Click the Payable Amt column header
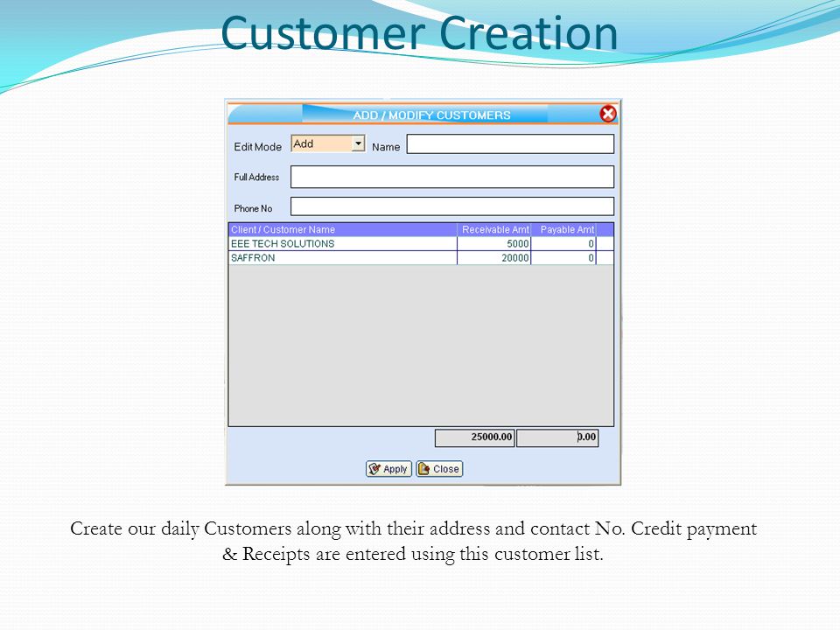840x630 pixels. pyautogui.click(x=563, y=230)
